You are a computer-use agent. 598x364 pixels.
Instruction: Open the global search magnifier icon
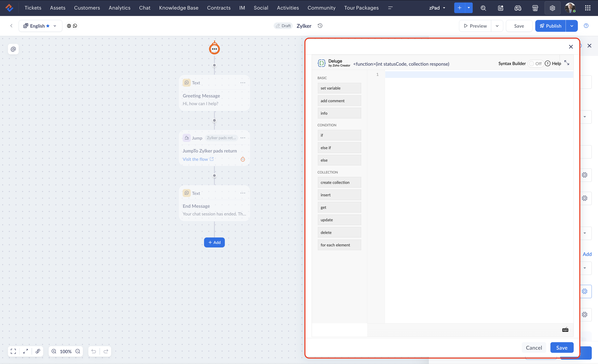[x=483, y=8]
